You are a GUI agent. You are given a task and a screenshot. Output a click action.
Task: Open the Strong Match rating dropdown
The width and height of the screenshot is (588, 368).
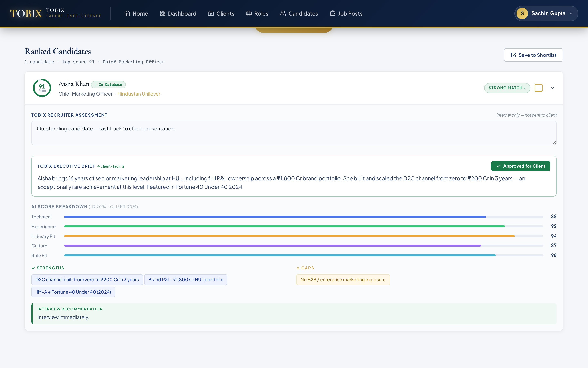click(x=507, y=88)
